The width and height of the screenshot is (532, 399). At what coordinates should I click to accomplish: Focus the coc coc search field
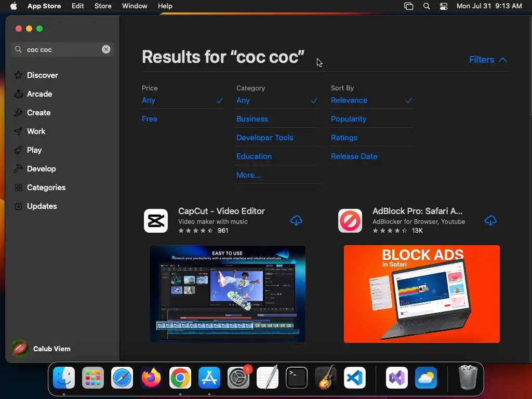pyautogui.click(x=62, y=49)
